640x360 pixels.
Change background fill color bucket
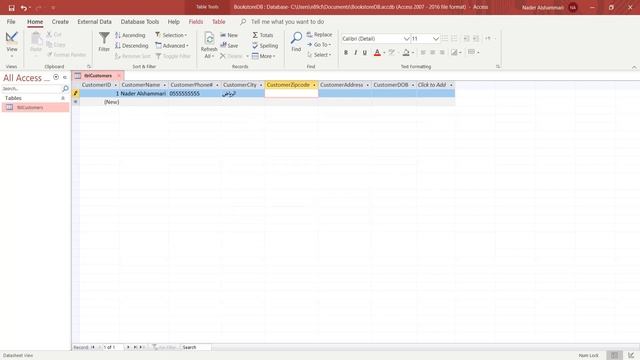(x=406, y=52)
